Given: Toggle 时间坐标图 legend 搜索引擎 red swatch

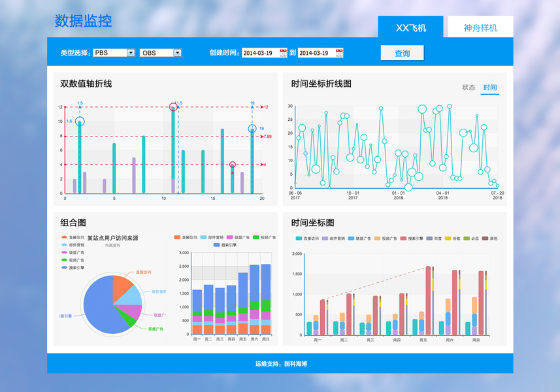Looking at the screenshot, I should (403, 238).
